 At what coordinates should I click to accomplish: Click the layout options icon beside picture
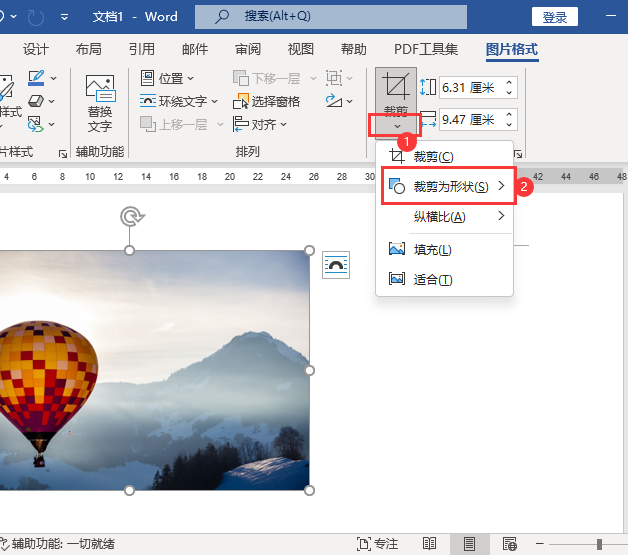[x=336, y=265]
